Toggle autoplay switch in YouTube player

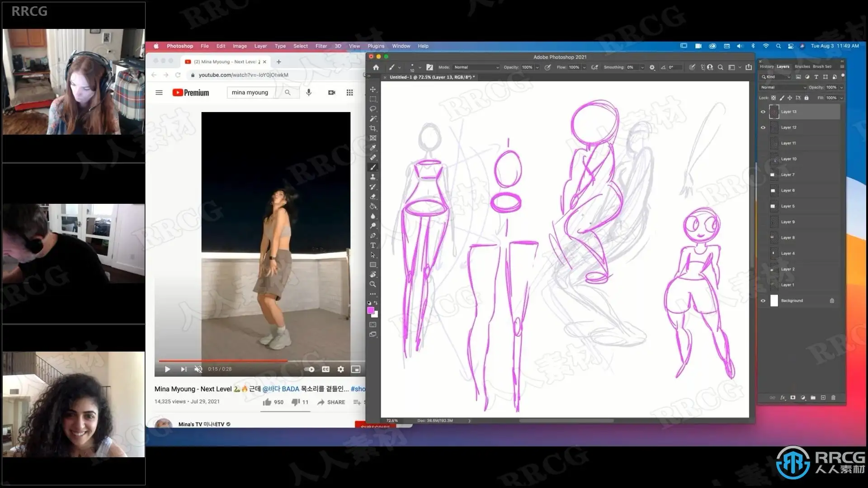coord(309,369)
